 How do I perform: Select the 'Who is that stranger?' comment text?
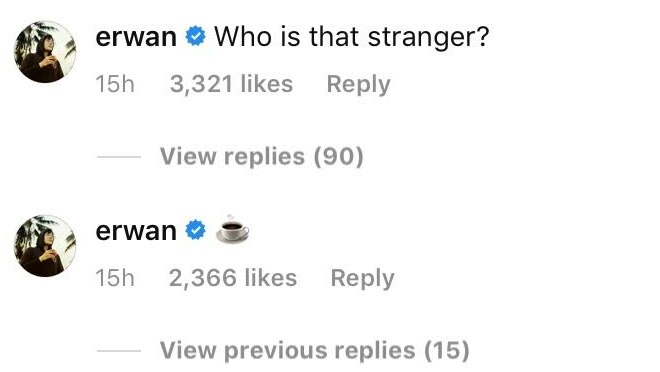point(352,37)
